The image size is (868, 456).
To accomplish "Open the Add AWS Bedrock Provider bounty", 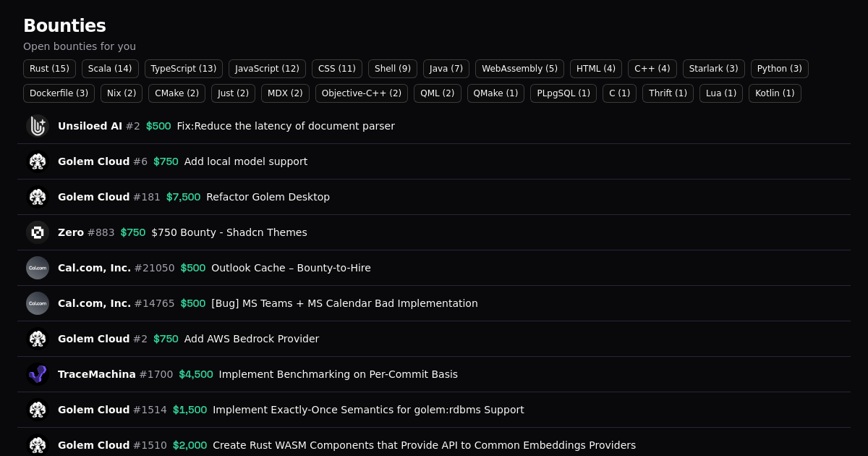I will click(252, 339).
